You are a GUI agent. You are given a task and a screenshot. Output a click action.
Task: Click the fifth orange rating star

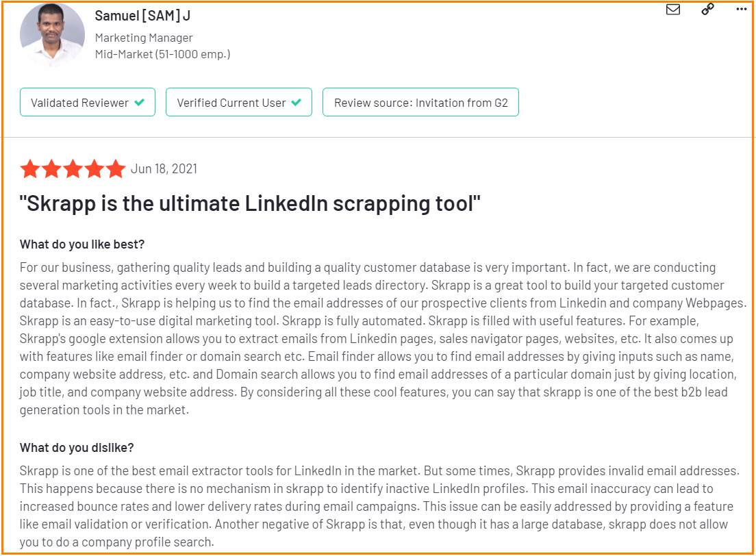click(x=116, y=168)
